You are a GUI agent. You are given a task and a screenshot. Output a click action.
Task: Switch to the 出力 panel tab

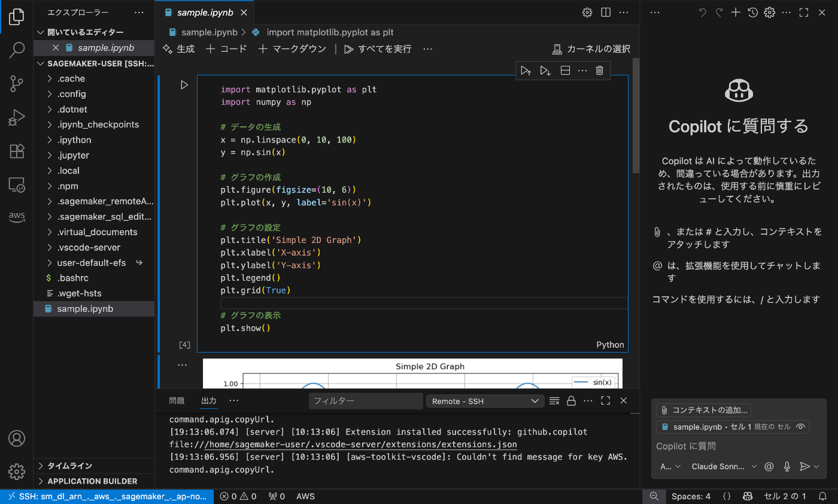209,400
